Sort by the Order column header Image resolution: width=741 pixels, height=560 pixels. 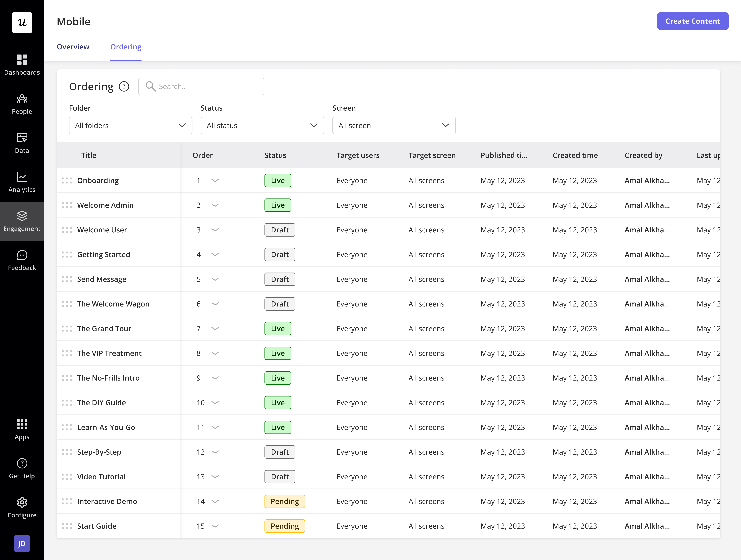pyautogui.click(x=203, y=155)
